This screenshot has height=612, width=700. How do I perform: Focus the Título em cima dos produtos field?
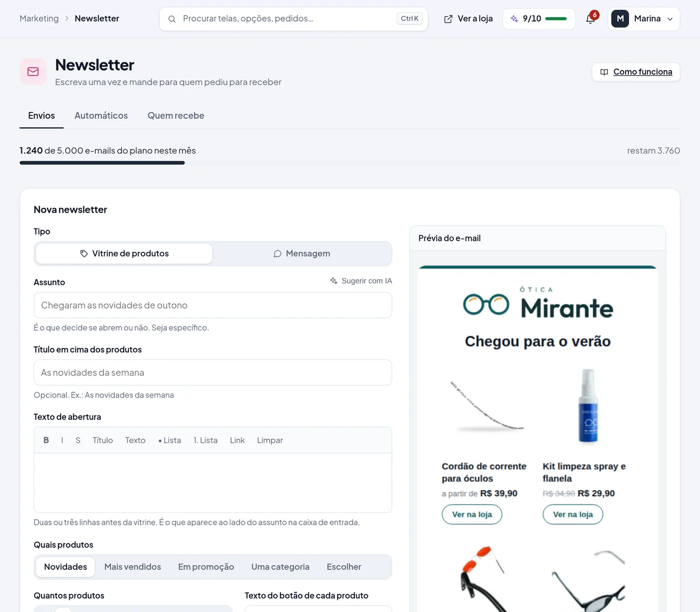(x=213, y=373)
